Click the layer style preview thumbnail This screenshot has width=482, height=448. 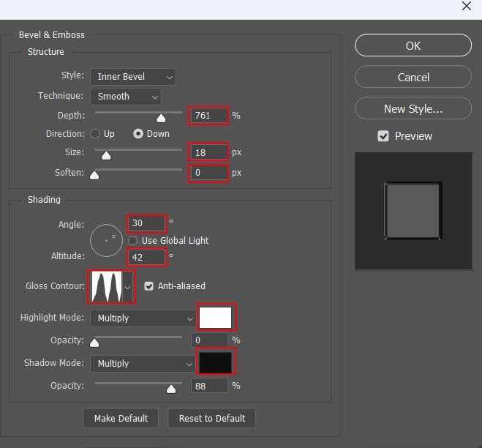413,211
